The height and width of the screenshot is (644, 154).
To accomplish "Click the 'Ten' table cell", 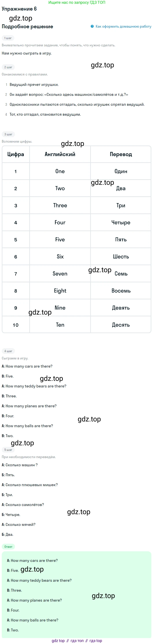I will pyautogui.click(x=60, y=325).
